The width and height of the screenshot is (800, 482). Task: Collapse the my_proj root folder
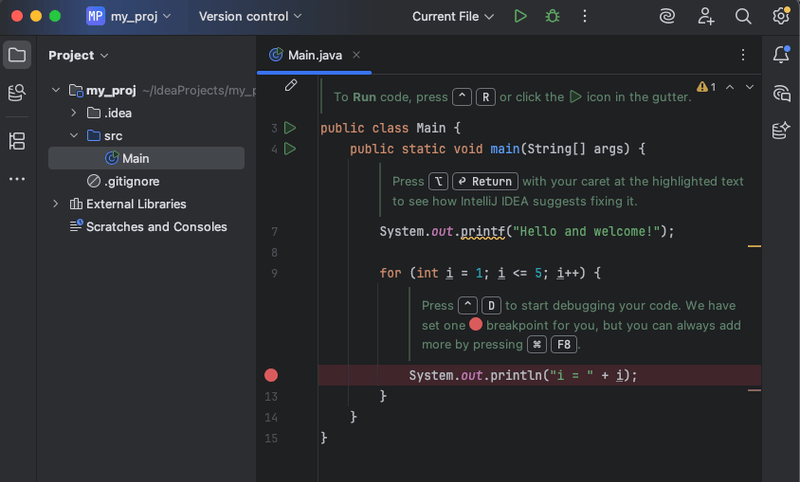tap(56, 90)
